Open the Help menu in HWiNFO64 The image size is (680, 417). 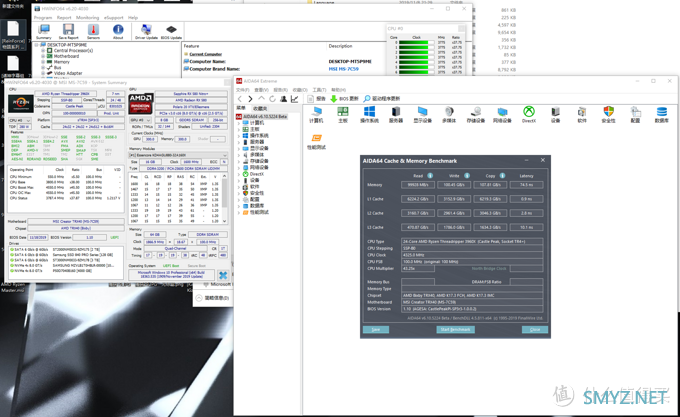point(133,18)
